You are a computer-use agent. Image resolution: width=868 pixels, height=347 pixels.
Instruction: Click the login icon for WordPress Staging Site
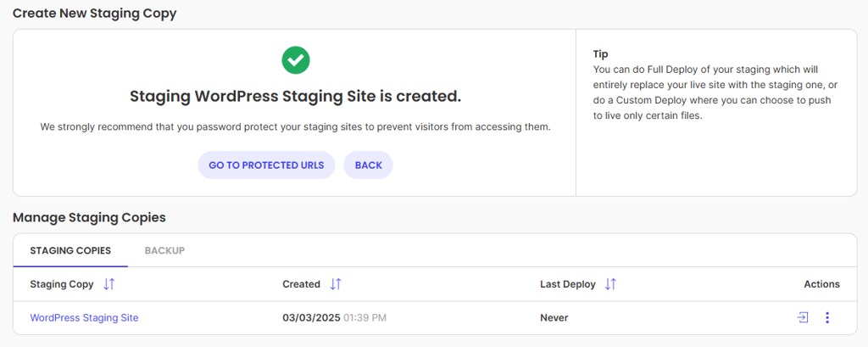(803, 317)
